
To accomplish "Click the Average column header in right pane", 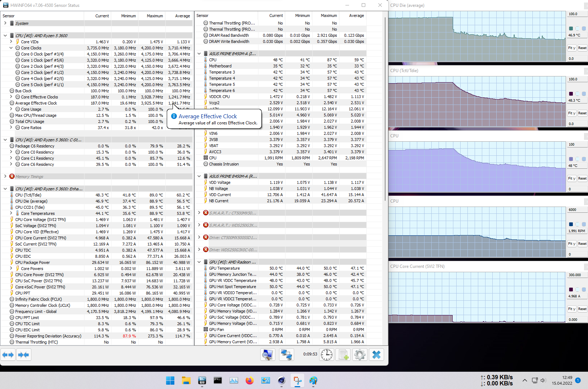I will pyautogui.click(x=353, y=16).
